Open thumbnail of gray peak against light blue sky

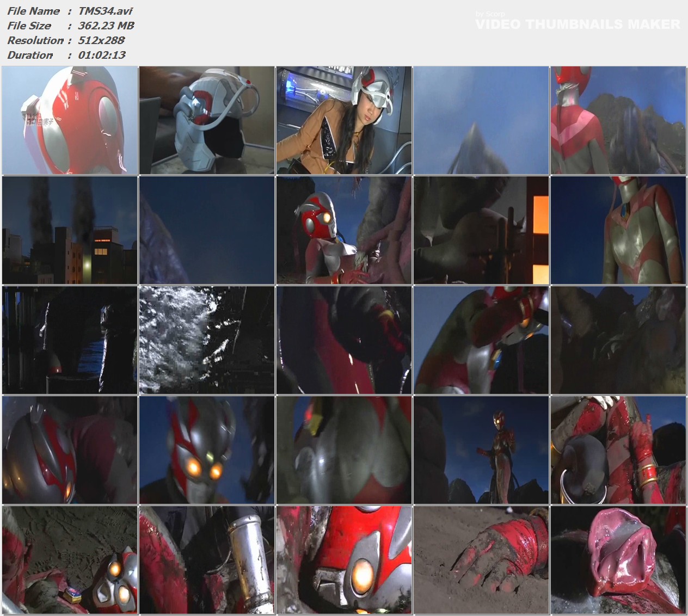[481, 120]
